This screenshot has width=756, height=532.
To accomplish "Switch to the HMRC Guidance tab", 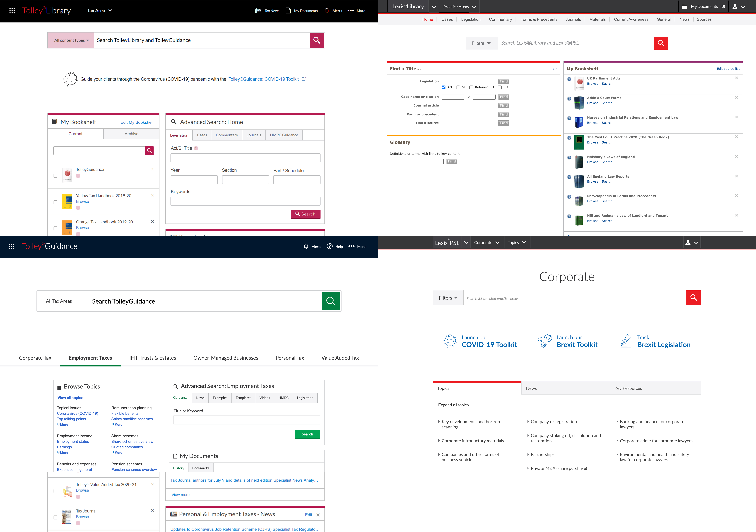I will [x=284, y=135].
